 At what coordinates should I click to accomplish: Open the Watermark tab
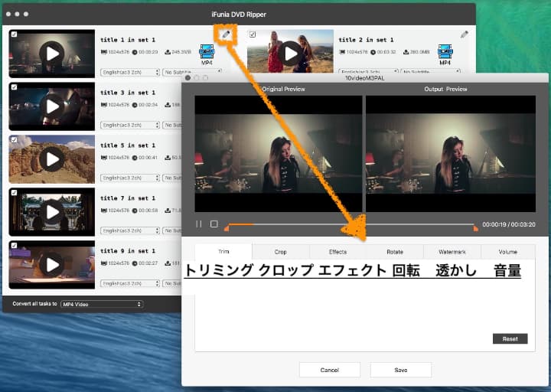[452, 252]
